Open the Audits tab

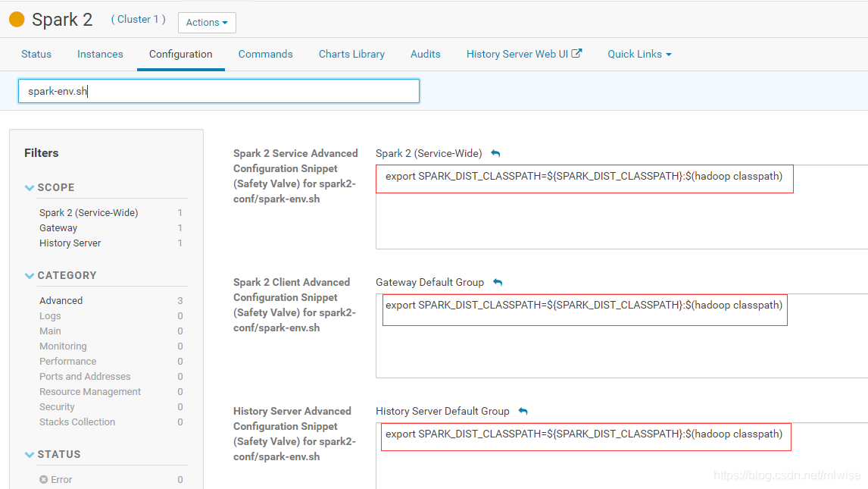coord(425,54)
